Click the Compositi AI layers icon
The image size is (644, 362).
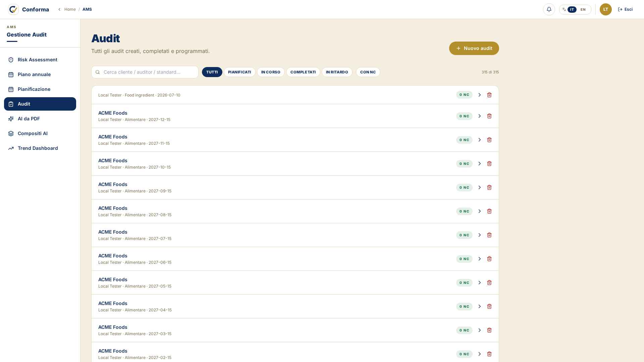tap(11, 133)
